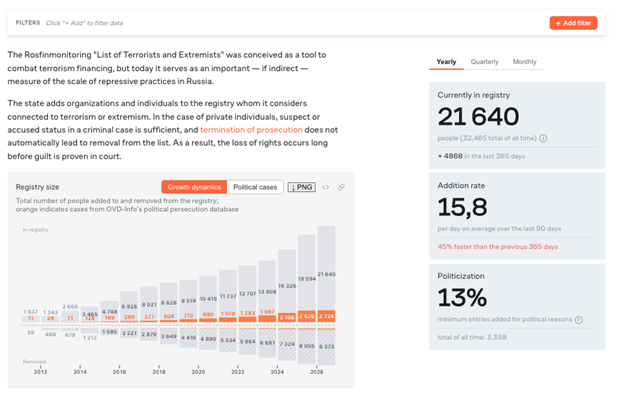This screenshot has height=397, width=624.
Task: Click the filters placeholder text field
Action: [x=84, y=23]
